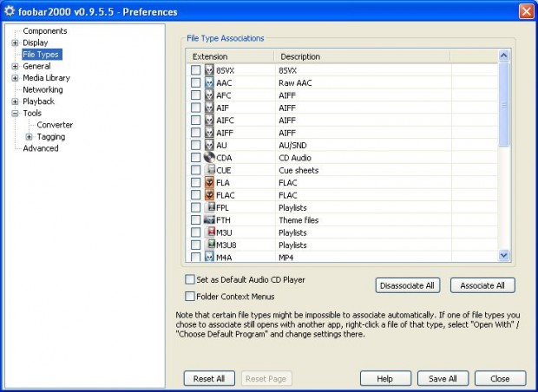The image size is (538, 392).
Task: Expand the General tree node
Action: pos(15,66)
